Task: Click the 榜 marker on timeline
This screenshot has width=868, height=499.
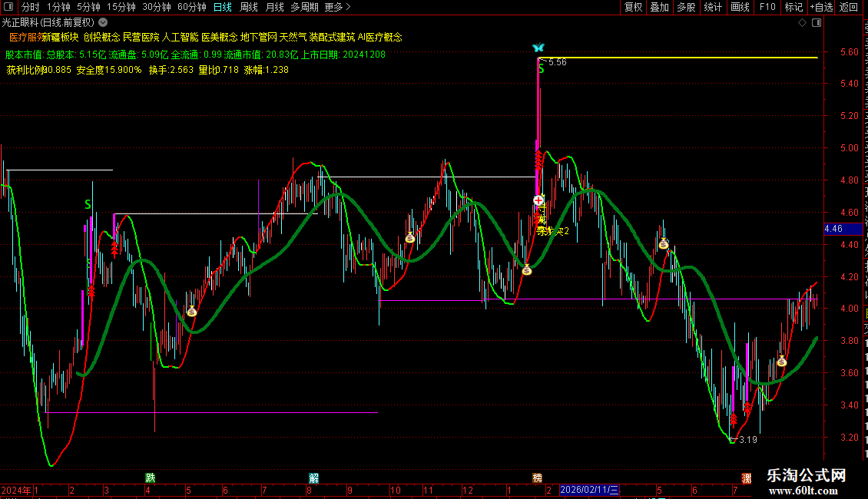Action: tap(537, 478)
